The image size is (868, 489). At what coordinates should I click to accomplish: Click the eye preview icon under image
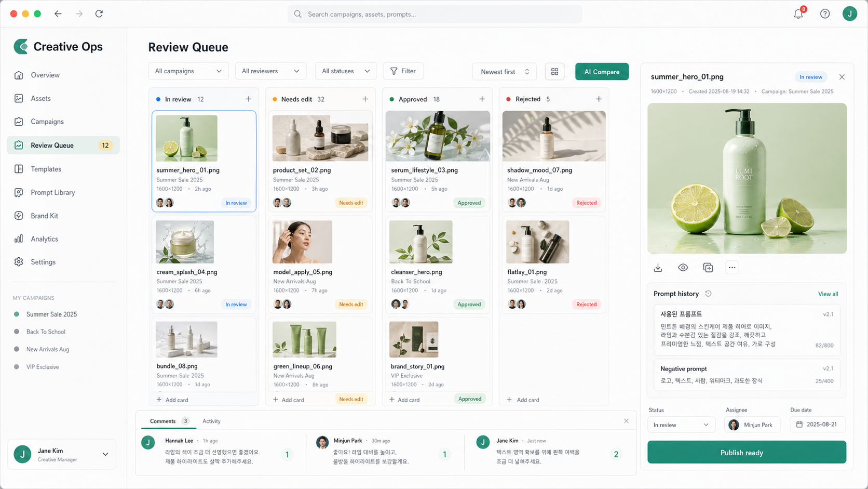683,268
